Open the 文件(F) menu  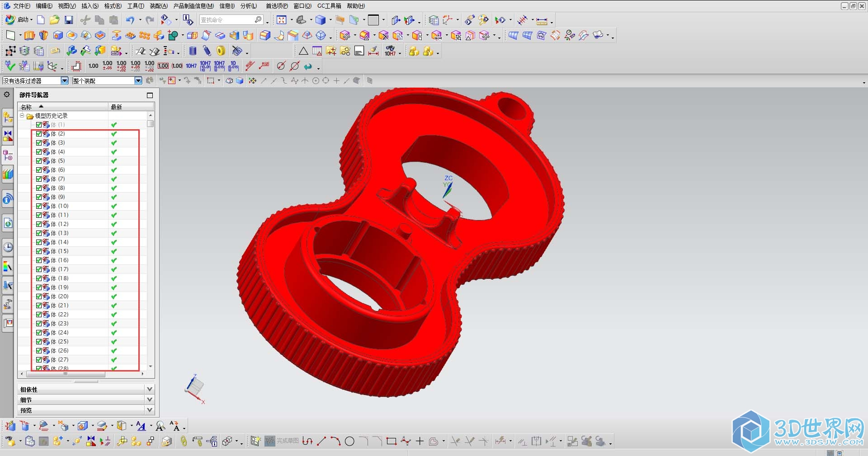(x=21, y=6)
